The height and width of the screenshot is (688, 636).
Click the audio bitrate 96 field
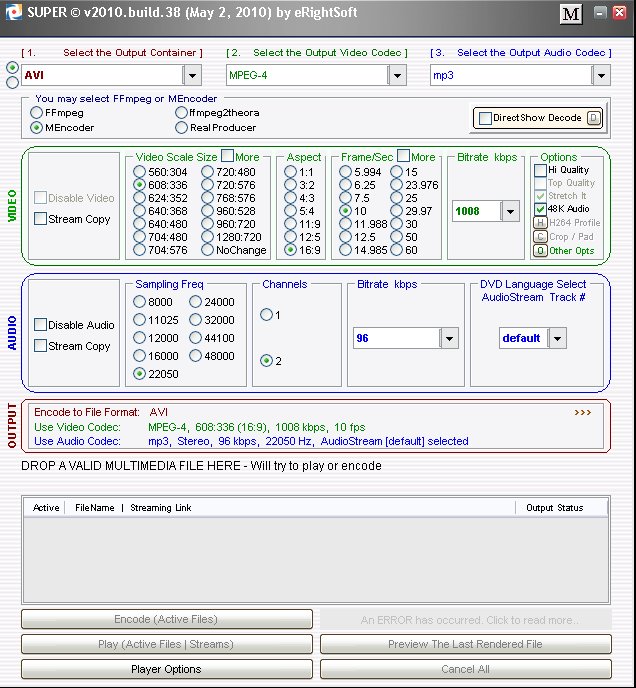[396, 338]
